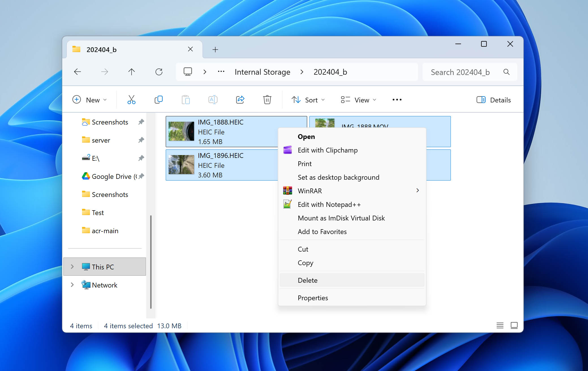The width and height of the screenshot is (588, 371).
Task: Unpin the cloud Screenshots folder pin icon
Action: [141, 122]
